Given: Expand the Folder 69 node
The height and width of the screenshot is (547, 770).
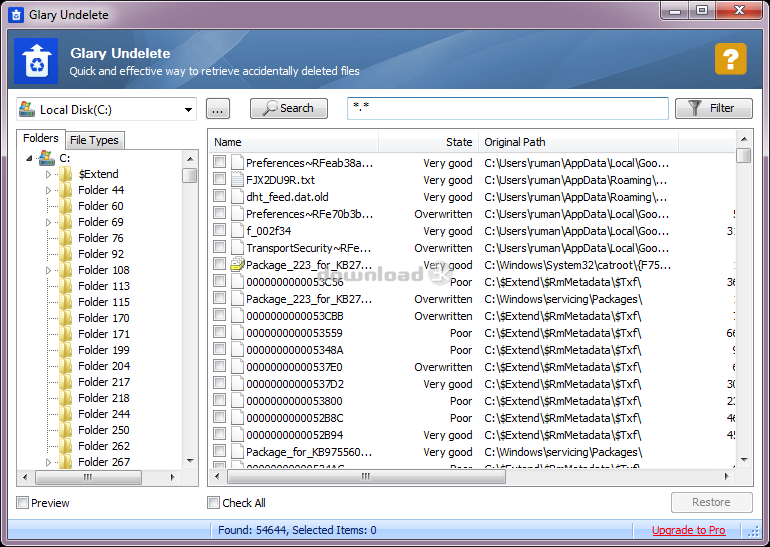Looking at the screenshot, I should click(48, 222).
